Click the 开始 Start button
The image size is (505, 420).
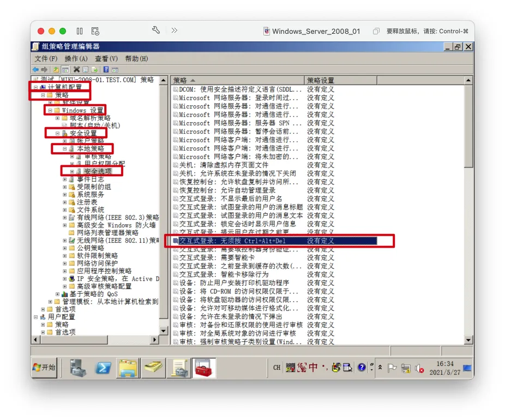click(x=44, y=368)
